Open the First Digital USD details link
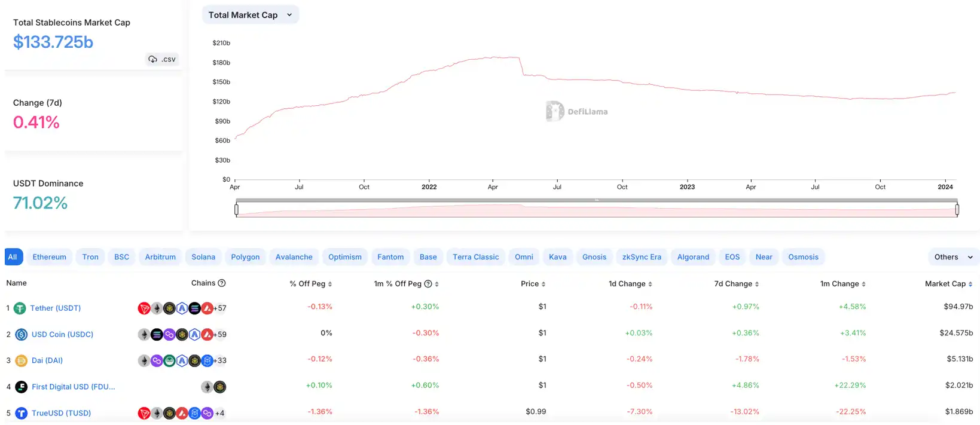980x425 pixels. [74, 387]
